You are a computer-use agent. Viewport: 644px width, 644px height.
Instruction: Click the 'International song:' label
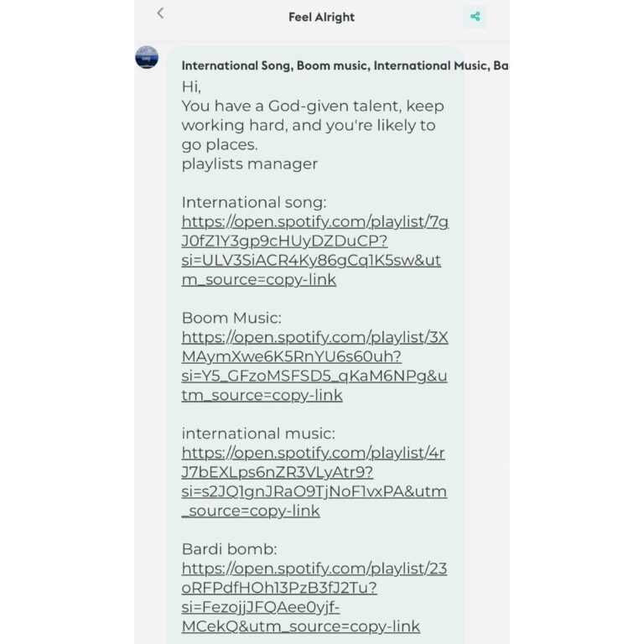click(254, 202)
